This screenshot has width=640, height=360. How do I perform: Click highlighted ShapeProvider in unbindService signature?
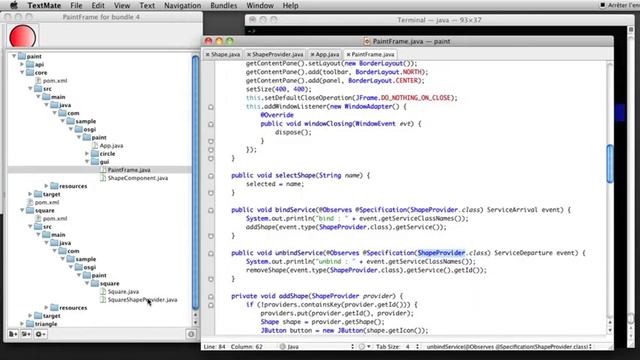[441, 253]
